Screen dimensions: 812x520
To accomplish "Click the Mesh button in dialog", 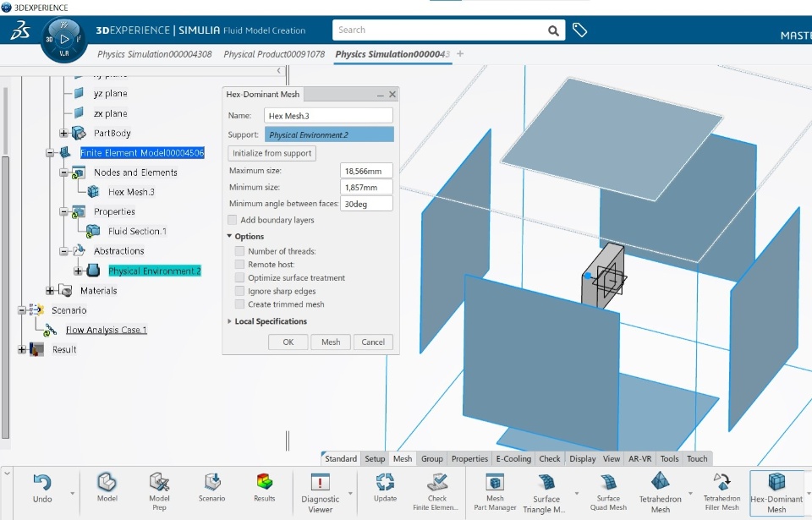I will (331, 342).
